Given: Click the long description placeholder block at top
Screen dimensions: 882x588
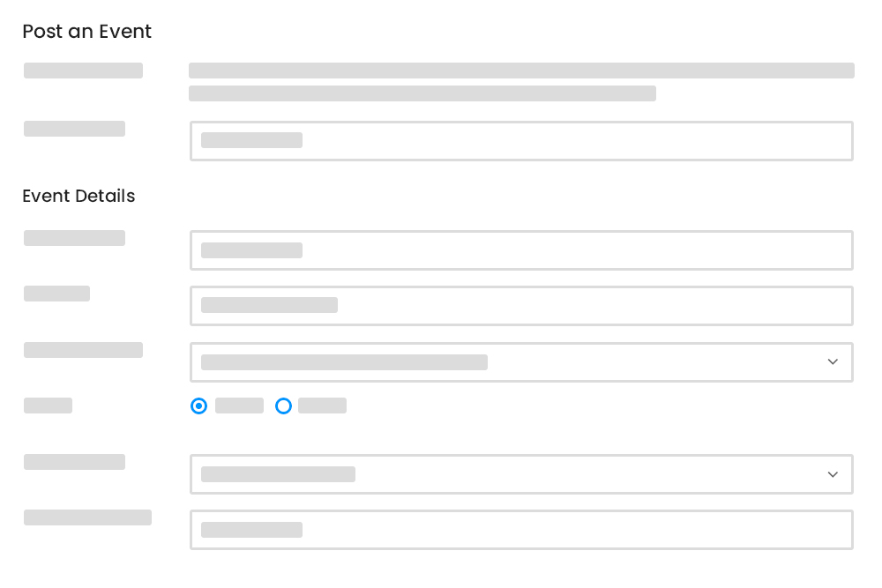Looking at the screenshot, I should pos(520,71).
